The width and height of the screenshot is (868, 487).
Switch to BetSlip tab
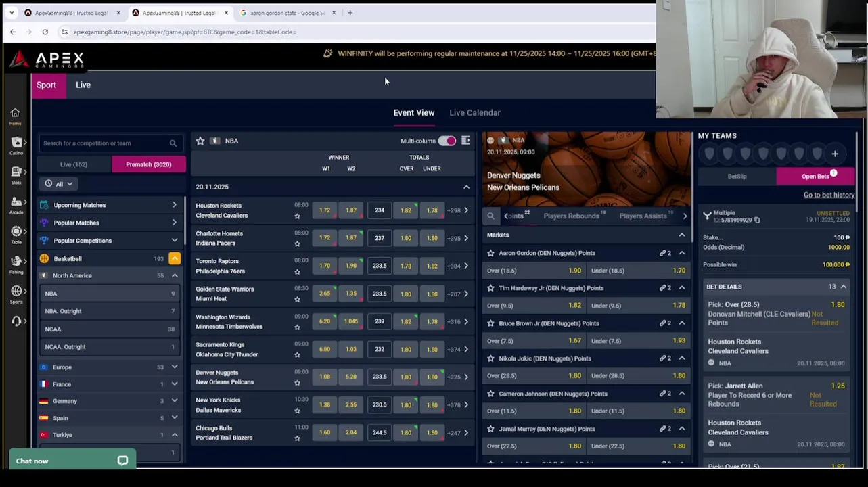click(737, 177)
